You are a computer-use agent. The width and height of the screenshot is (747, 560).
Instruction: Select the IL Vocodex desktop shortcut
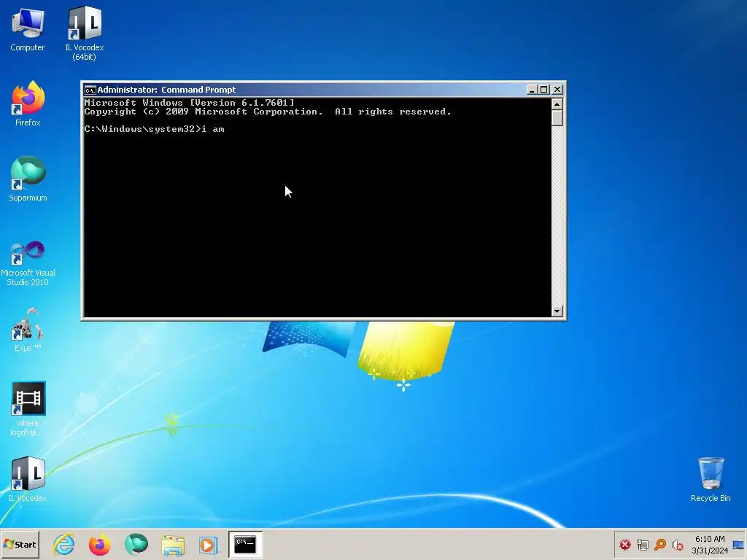point(28,479)
